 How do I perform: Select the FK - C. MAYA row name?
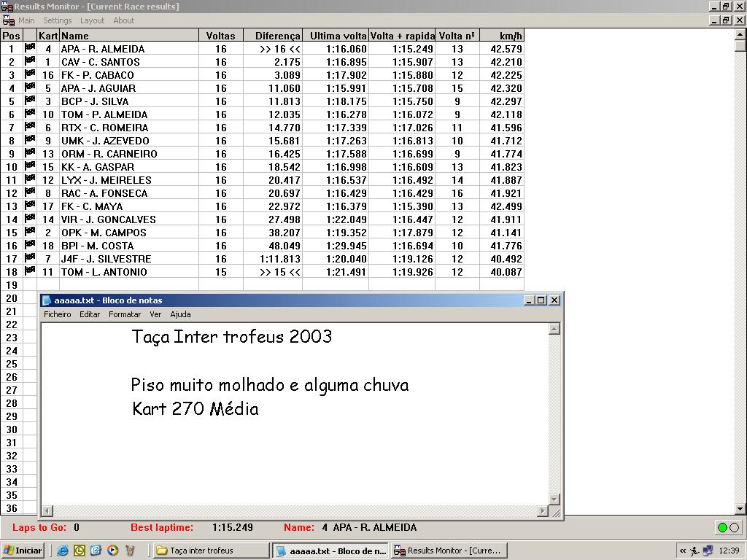[x=92, y=206]
